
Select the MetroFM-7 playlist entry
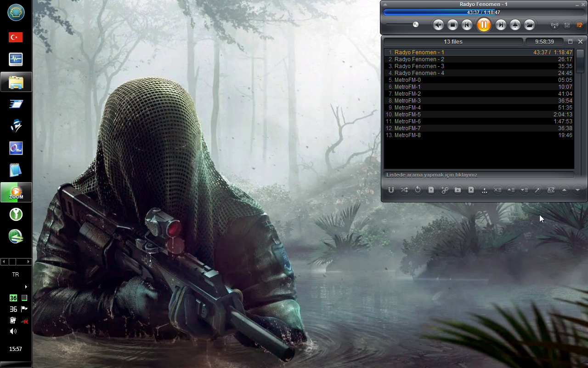[x=479, y=128]
